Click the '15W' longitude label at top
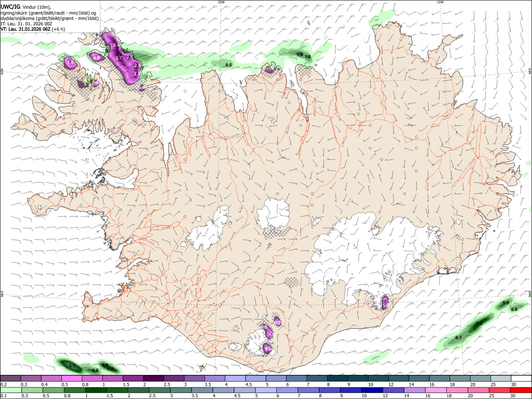The width and height of the screenshot is (532, 399). (x=440, y=2)
